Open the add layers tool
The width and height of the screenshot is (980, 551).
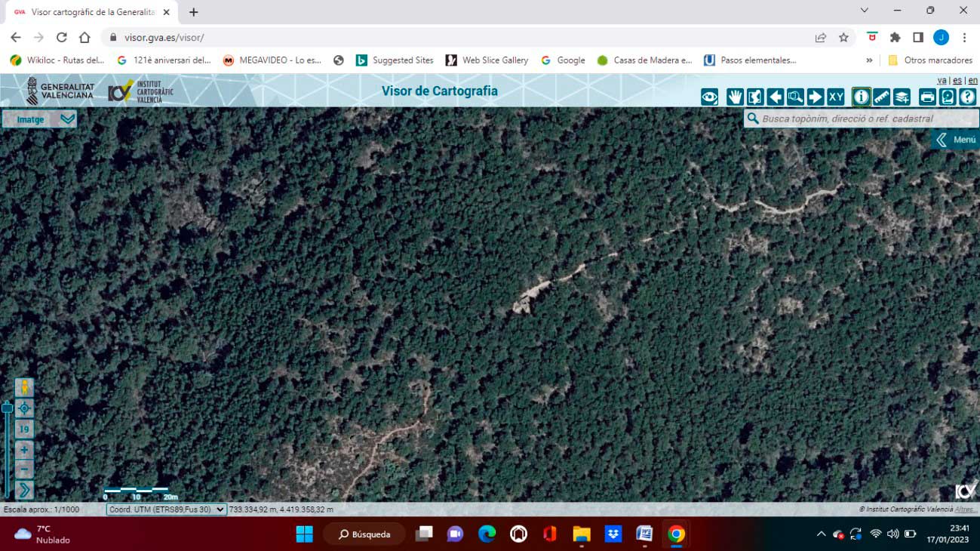pos(902,97)
